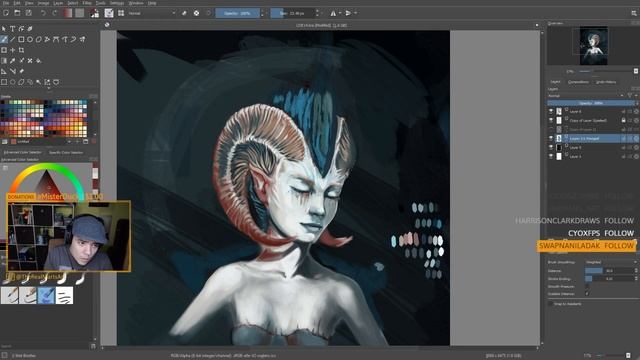Viewport: 640px width, 360px height.
Task: Adjust the toolbar brush Size slider
Action: (x=292, y=13)
